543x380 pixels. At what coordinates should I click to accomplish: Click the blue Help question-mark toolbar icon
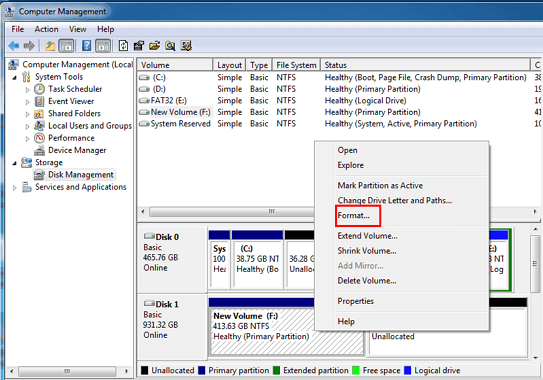(x=87, y=46)
